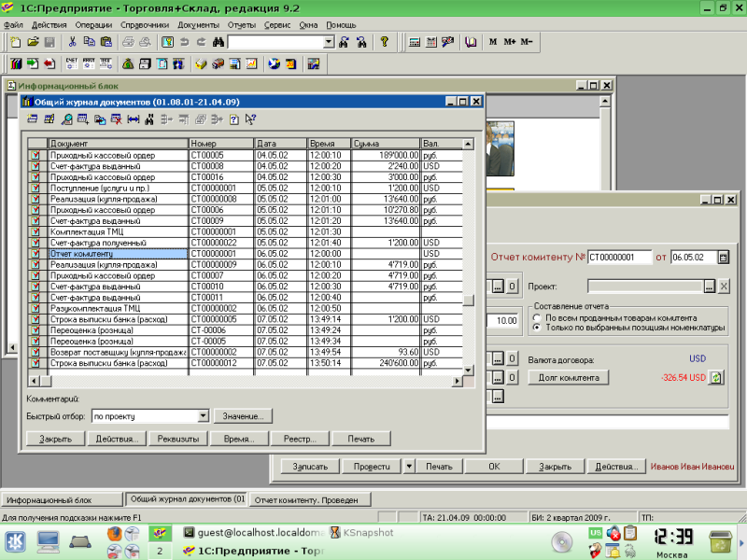Open dropdown arrow next to Провести button
The width and height of the screenshot is (747, 560).
coord(409,466)
